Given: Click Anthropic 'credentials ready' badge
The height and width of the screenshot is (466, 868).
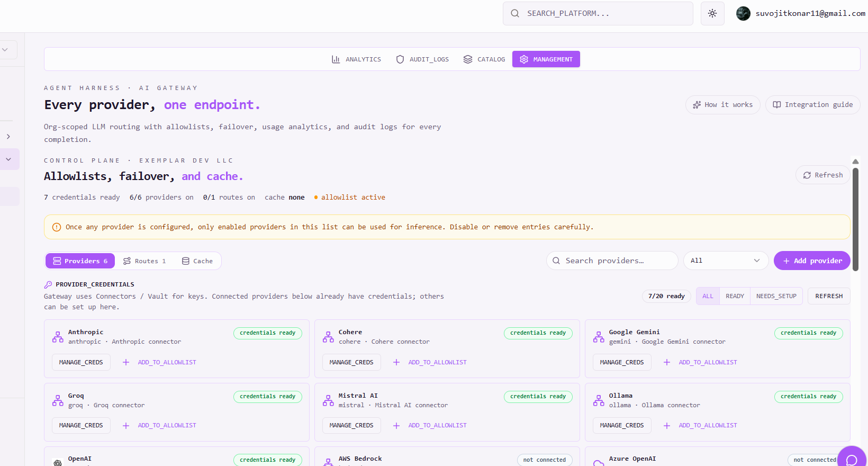Looking at the screenshot, I should pyautogui.click(x=268, y=333).
